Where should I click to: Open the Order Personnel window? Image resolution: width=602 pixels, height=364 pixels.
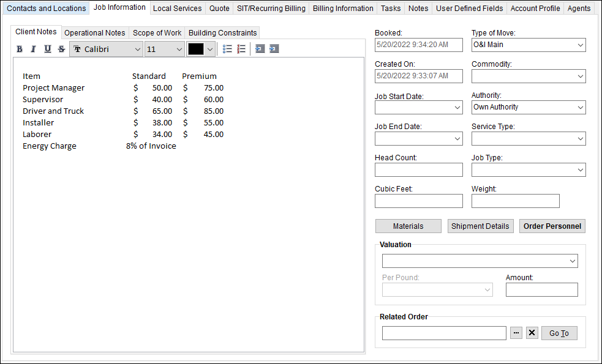pyautogui.click(x=552, y=226)
